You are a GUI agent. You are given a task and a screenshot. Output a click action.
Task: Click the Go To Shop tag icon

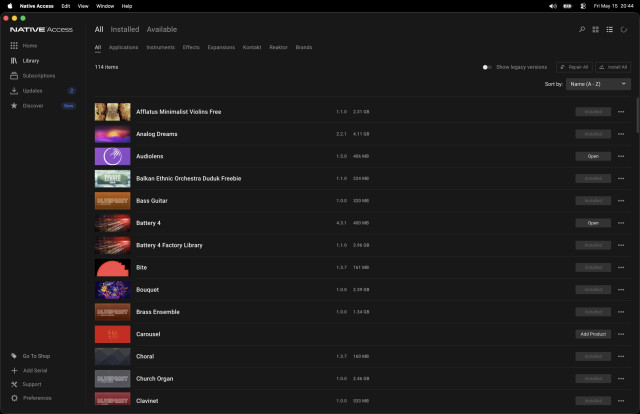14,356
